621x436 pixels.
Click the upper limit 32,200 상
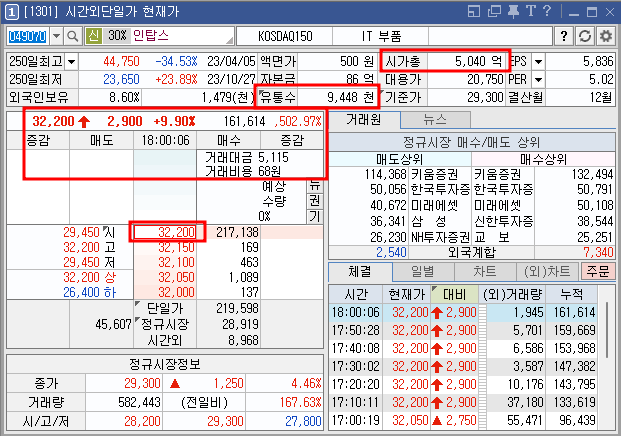(90, 278)
